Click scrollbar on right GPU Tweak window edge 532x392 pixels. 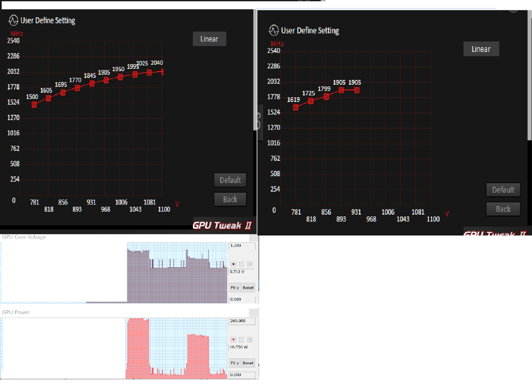coord(529,75)
